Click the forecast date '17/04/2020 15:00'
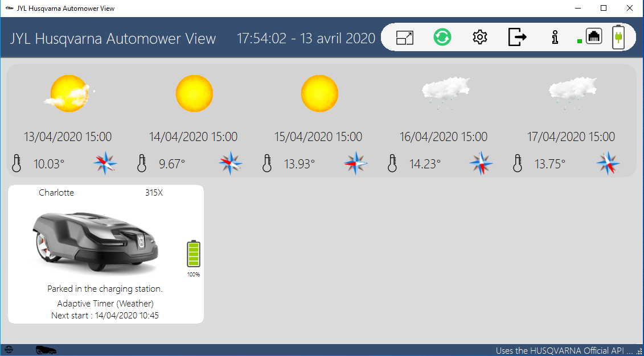 coord(571,136)
